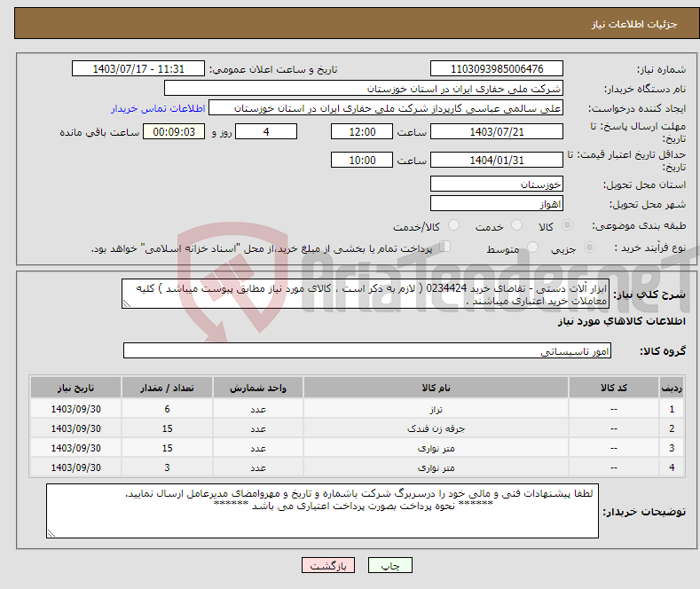Click the remaining time field 00:09:03
This screenshot has width=700, height=589.
(174, 131)
